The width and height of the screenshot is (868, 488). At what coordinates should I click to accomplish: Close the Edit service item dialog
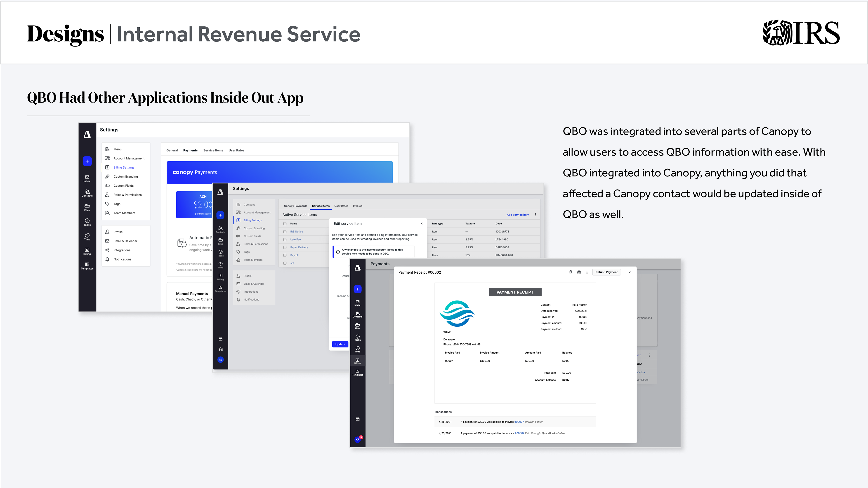pyautogui.click(x=422, y=224)
